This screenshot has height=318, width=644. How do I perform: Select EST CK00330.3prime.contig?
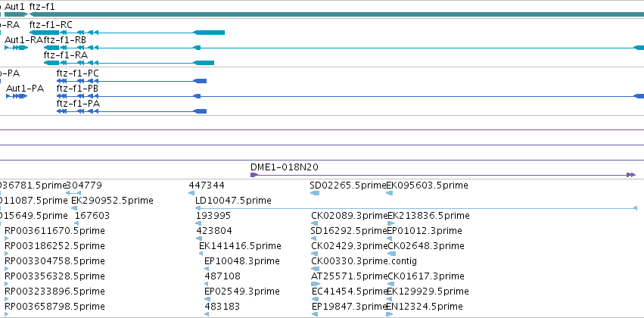tap(364, 261)
